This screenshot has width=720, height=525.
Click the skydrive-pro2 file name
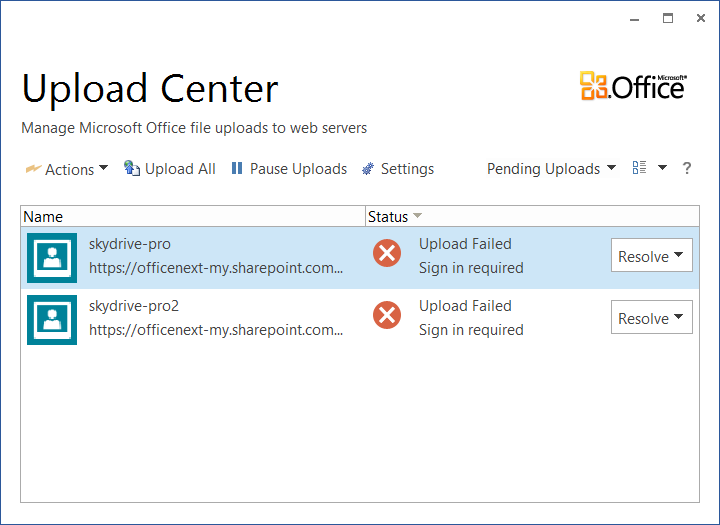coord(134,306)
